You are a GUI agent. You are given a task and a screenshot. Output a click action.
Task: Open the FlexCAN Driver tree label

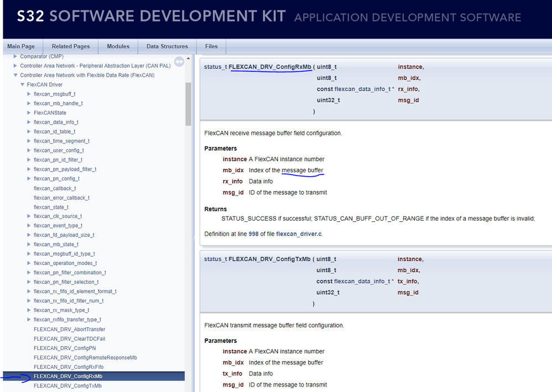[x=45, y=84]
